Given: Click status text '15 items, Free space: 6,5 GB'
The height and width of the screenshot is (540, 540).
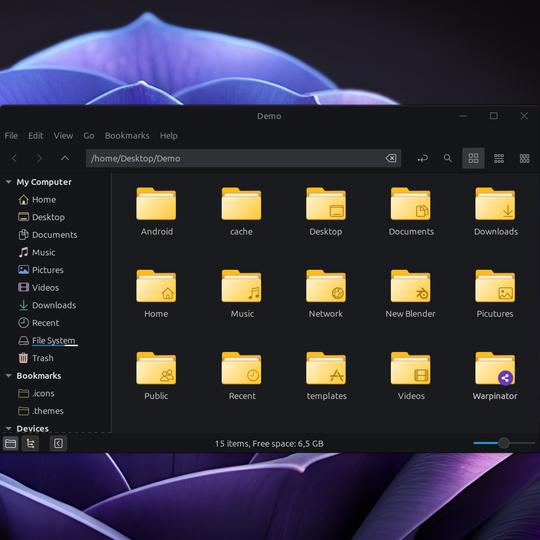Looking at the screenshot, I should [x=269, y=444].
